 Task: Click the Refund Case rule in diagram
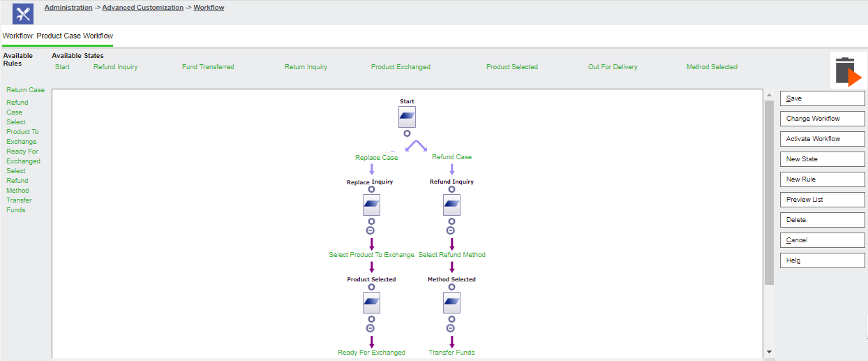pos(451,157)
